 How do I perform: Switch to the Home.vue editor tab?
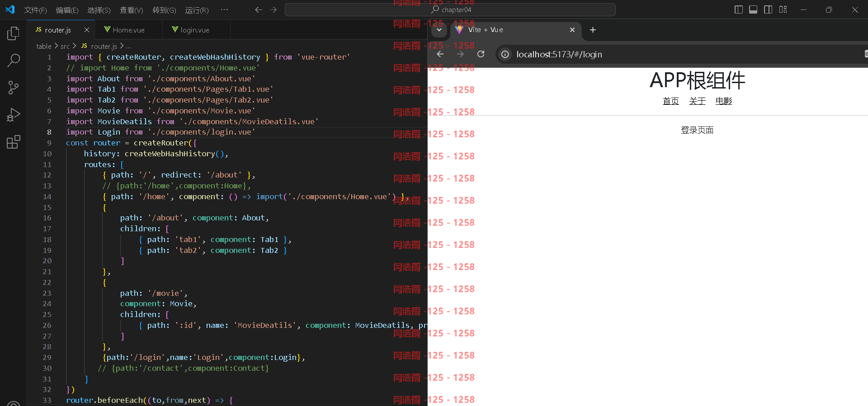coord(128,30)
